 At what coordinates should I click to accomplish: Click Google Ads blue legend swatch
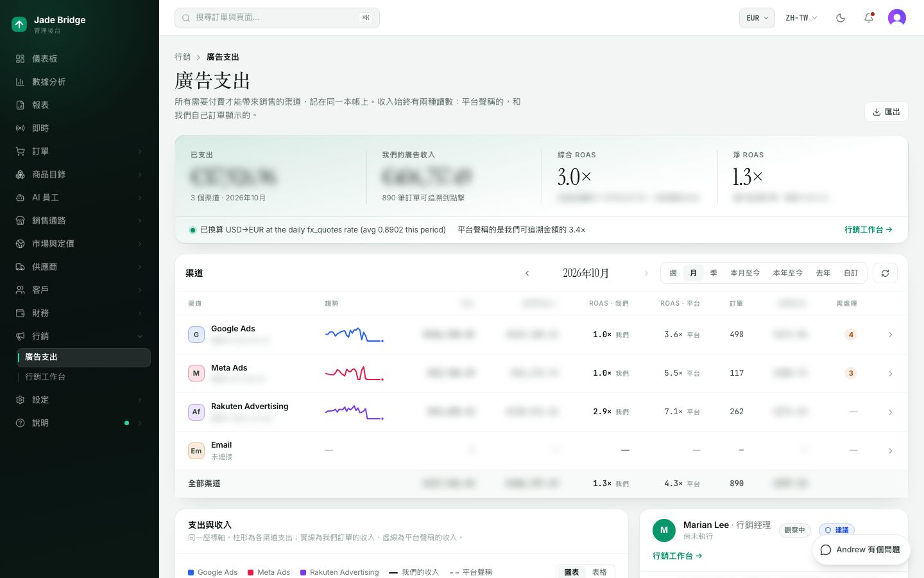191,572
